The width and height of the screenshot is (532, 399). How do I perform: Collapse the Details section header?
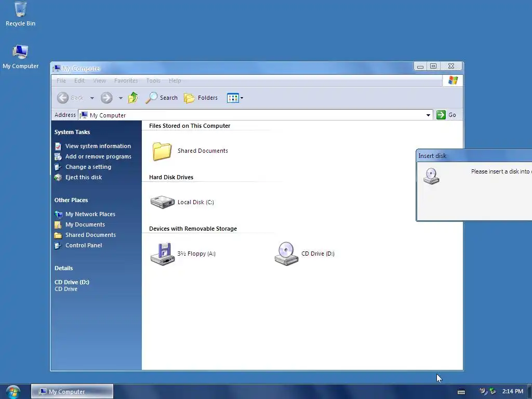(x=64, y=268)
